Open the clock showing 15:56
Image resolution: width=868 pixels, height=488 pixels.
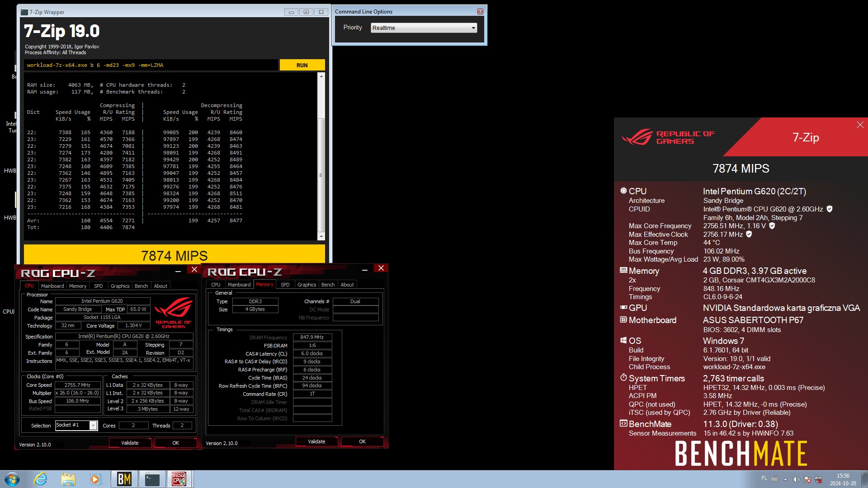(x=843, y=479)
